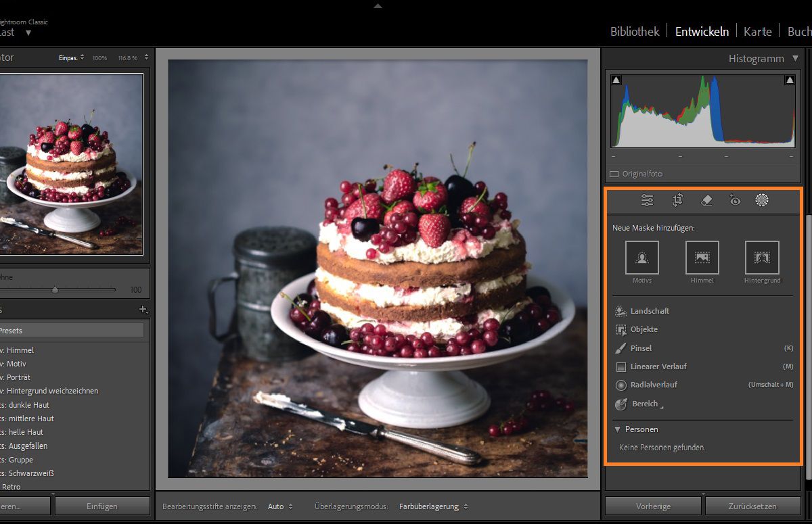The height and width of the screenshot is (524, 812).
Task: Add a Motiv subject mask
Action: [x=642, y=258]
